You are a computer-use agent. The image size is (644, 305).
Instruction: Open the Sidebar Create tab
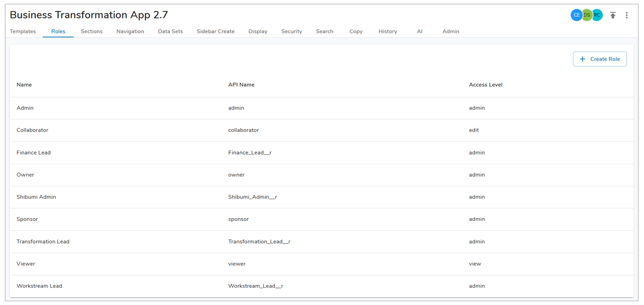click(215, 32)
